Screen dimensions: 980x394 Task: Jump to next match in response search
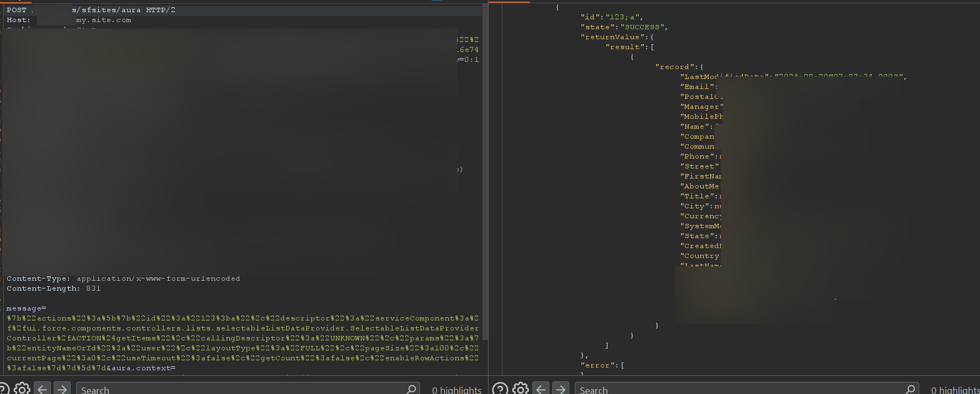coord(560,389)
